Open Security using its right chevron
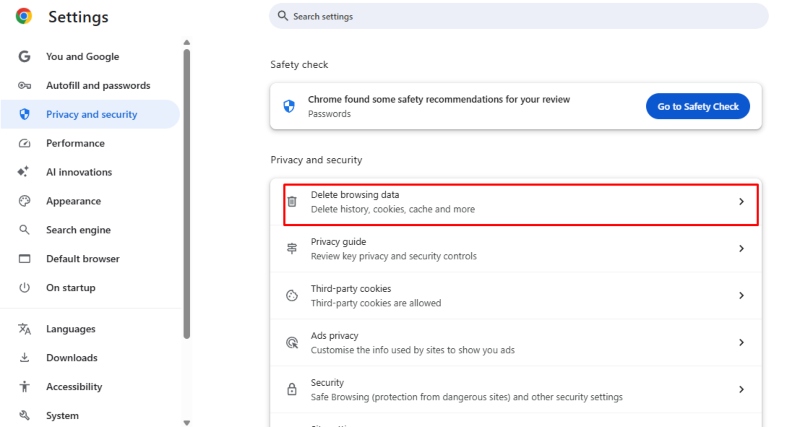The height and width of the screenshot is (427, 800). pyautogui.click(x=741, y=389)
